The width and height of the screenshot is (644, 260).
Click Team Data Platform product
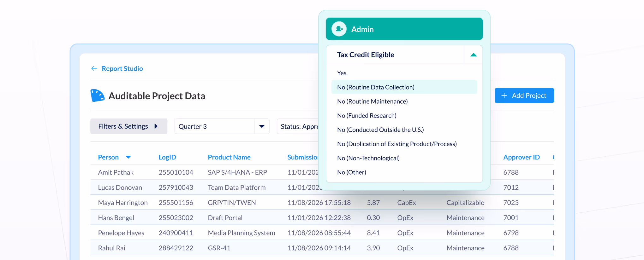point(237,188)
